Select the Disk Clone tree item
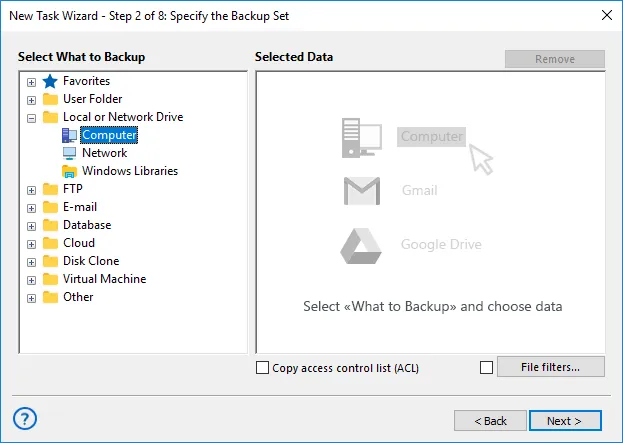 click(90, 261)
